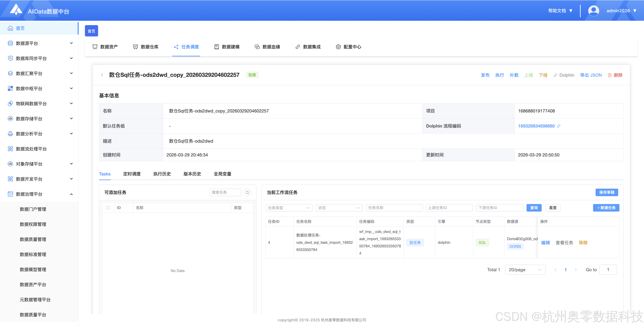Open the 状态 filter dropdown

(x=339, y=208)
